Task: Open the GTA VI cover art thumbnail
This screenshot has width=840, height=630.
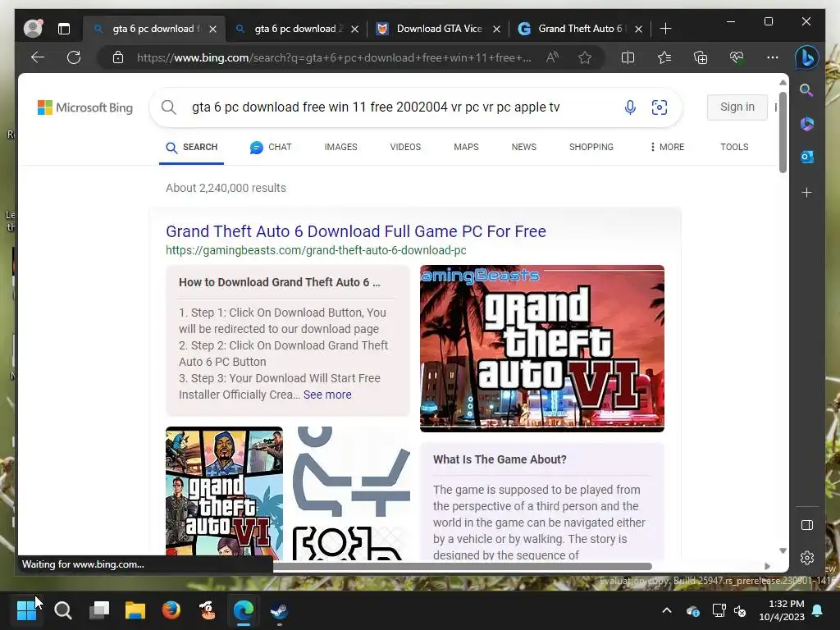Action: (x=225, y=493)
